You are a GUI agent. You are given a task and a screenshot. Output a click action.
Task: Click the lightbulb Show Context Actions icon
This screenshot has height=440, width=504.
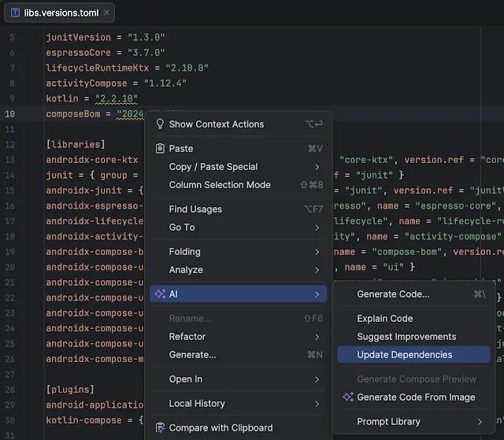pyautogui.click(x=160, y=124)
